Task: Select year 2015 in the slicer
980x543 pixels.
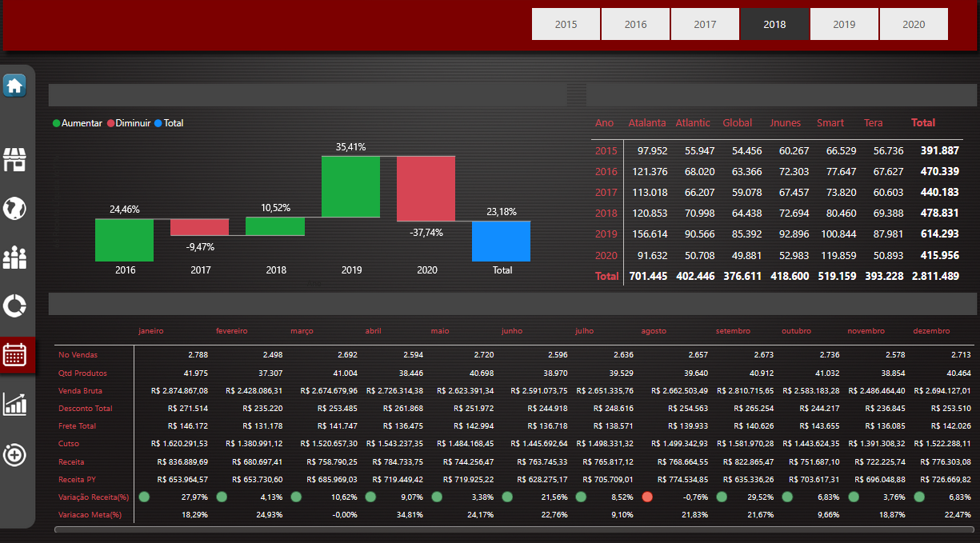Action: (566, 25)
